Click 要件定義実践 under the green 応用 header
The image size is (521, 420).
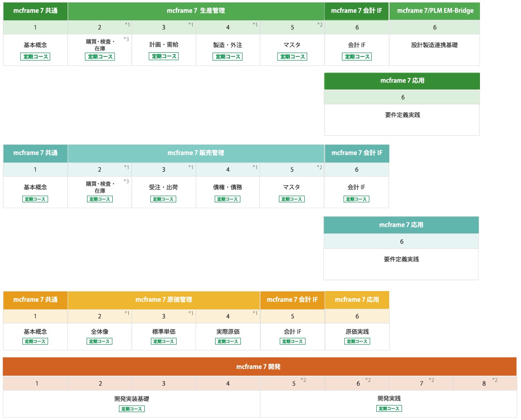point(402,115)
